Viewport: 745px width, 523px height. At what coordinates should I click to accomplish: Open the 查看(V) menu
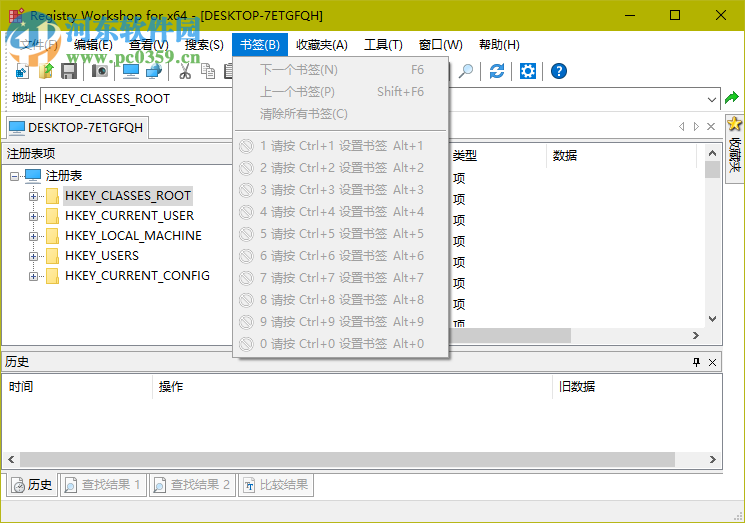149,45
